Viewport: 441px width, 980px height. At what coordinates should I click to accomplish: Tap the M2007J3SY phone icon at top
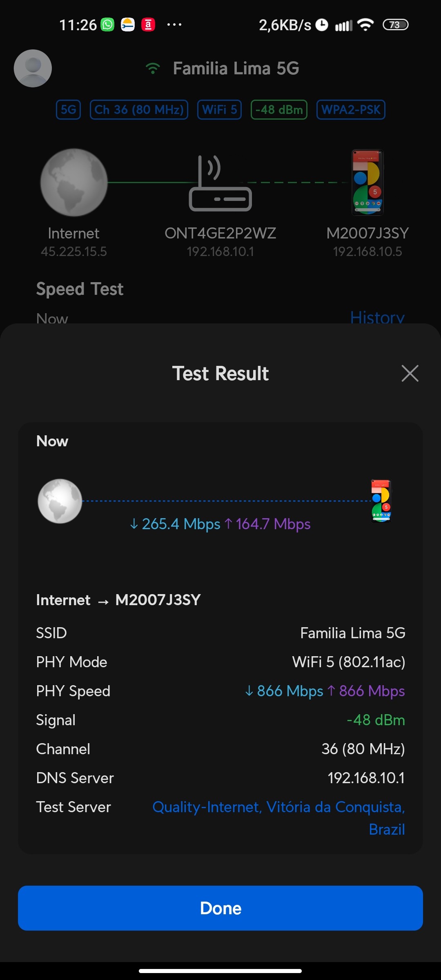367,183
